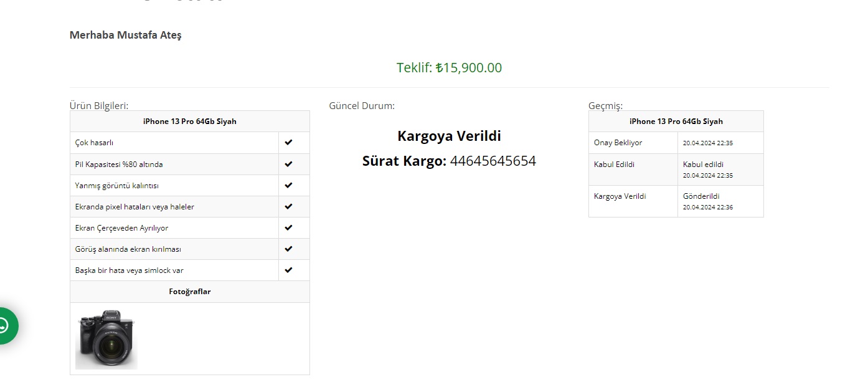Click the 'Pil Kapasitesi %80 altında' label

pyautogui.click(x=119, y=165)
